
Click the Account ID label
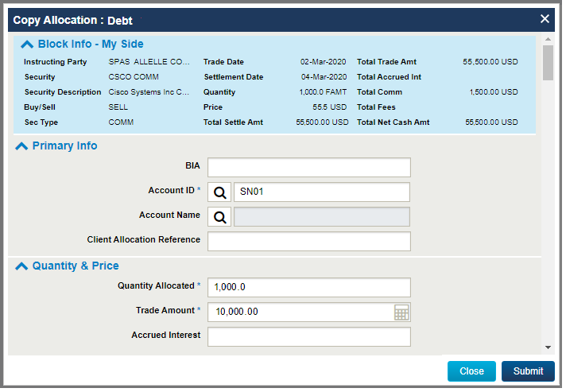tap(172, 191)
